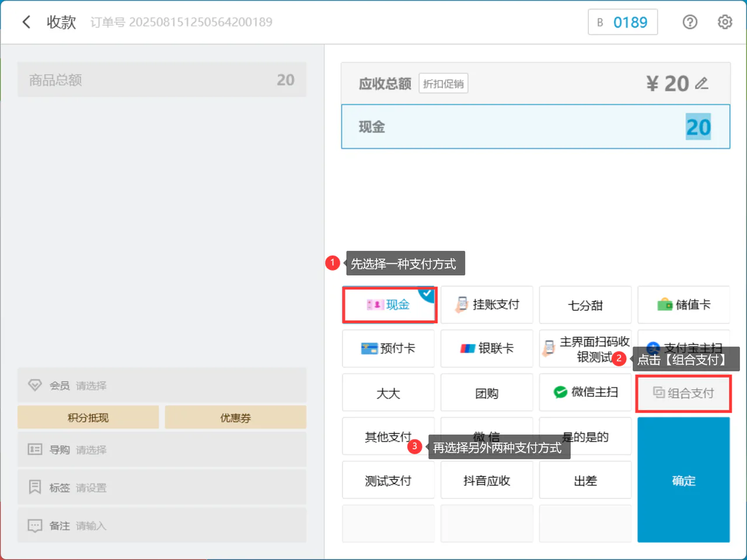Select the 大大 payment option
Screen dimensions: 747x560
[x=389, y=393]
